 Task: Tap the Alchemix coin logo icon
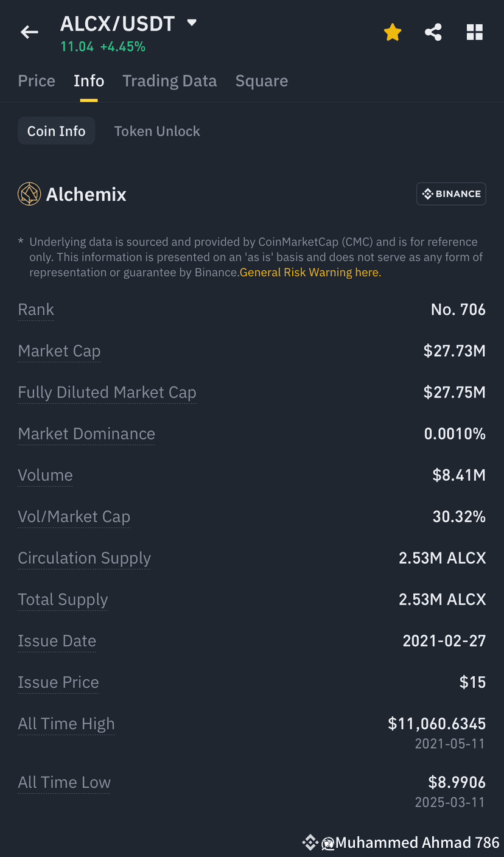tap(29, 194)
